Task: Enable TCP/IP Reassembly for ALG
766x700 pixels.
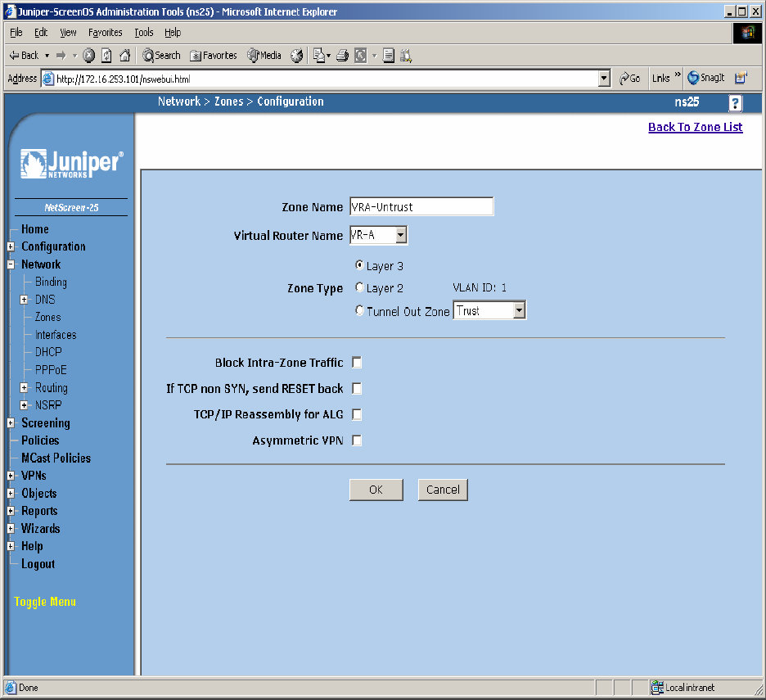Action: point(357,414)
